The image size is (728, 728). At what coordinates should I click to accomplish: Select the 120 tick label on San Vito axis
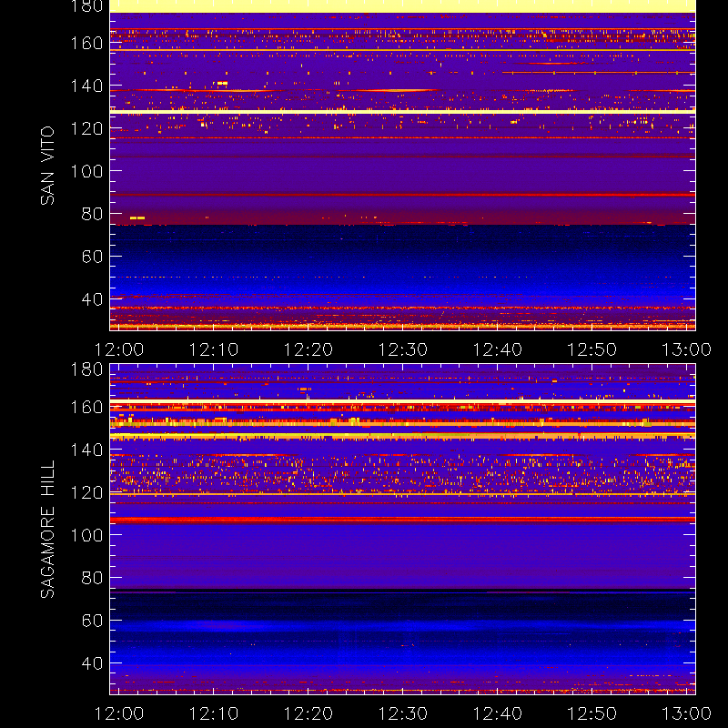pyautogui.click(x=86, y=128)
